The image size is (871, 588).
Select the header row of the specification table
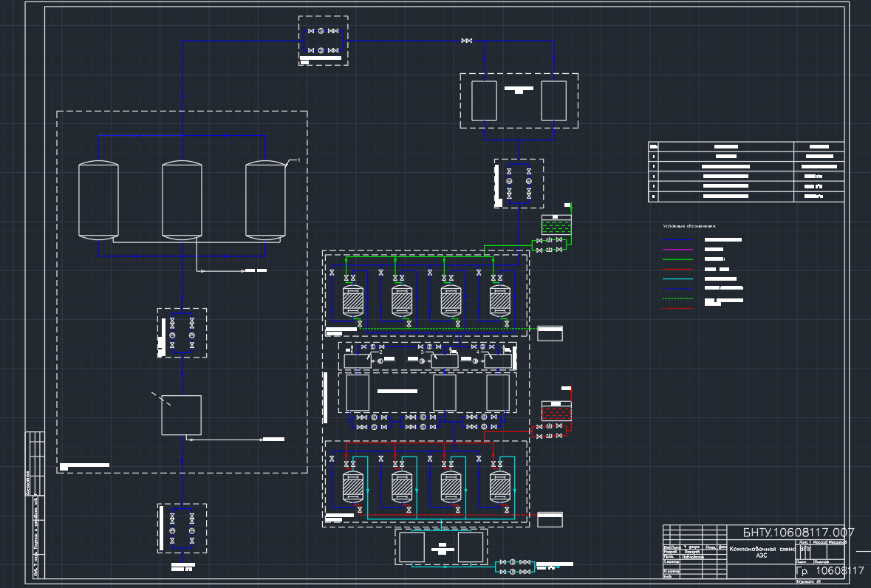click(746, 147)
